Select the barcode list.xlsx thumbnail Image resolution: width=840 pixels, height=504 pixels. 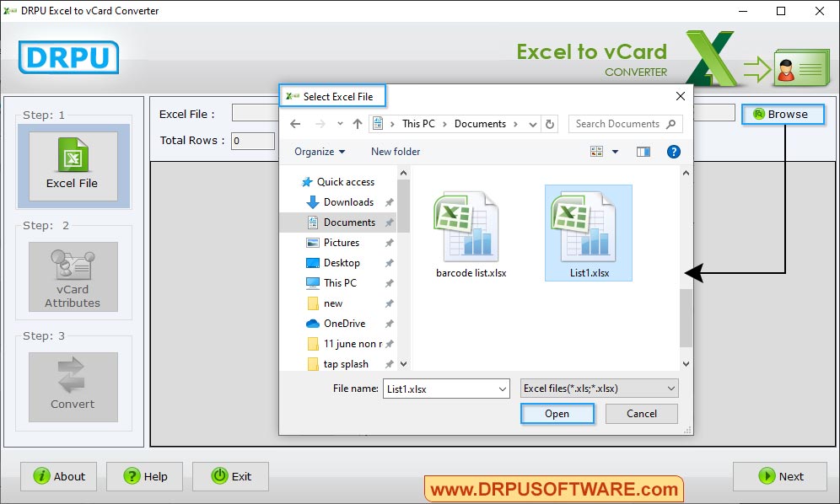point(469,228)
